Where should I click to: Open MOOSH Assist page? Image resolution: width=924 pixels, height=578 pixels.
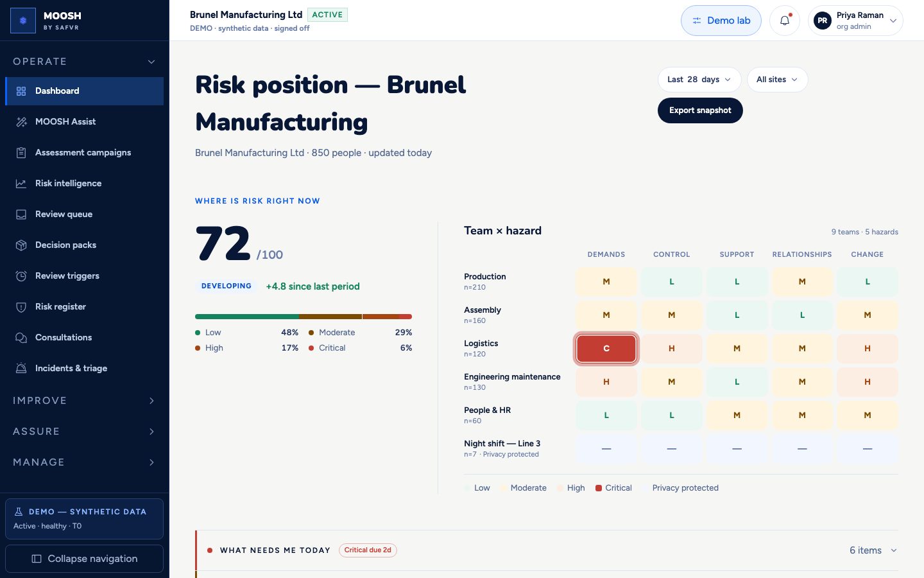[84, 122]
